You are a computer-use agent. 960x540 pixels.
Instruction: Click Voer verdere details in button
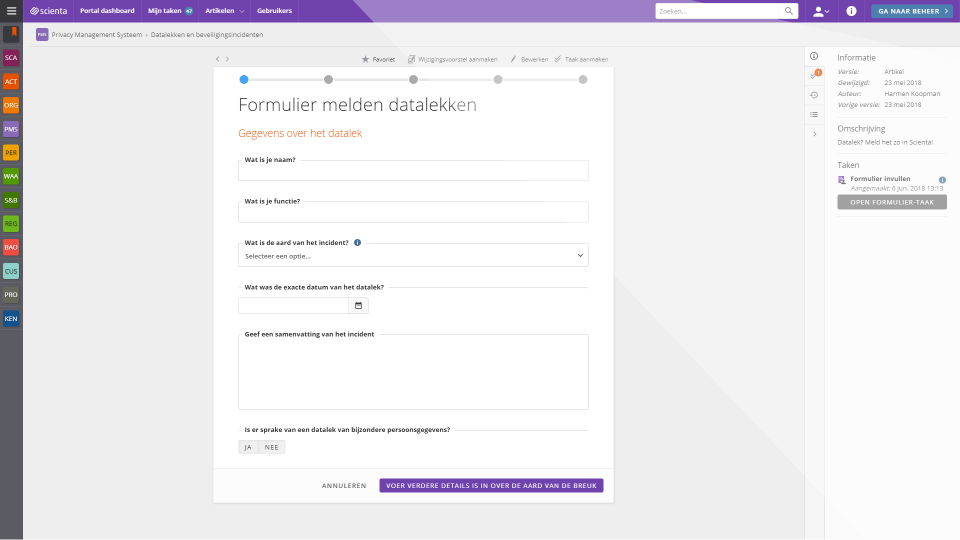pos(491,486)
